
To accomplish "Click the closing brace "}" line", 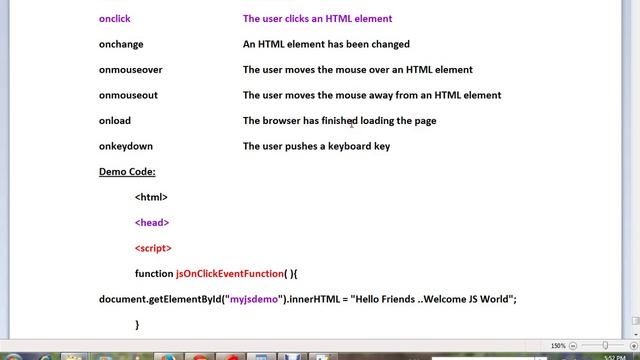I will point(137,325).
